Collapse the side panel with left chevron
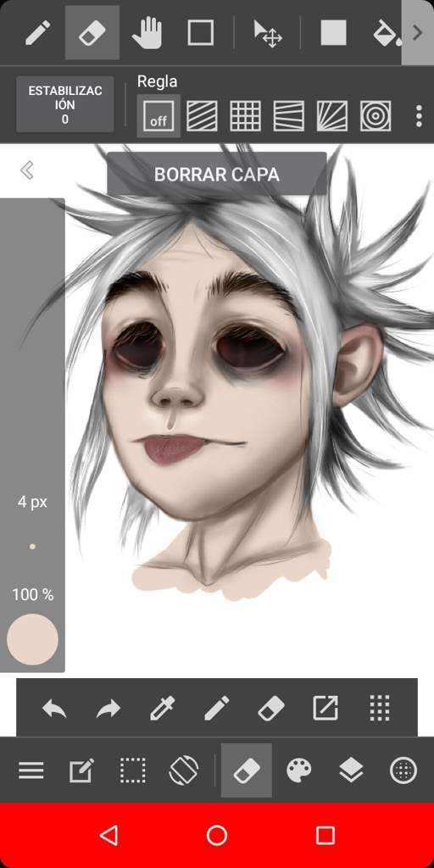The image size is (434, 868). tap(27, 170)
